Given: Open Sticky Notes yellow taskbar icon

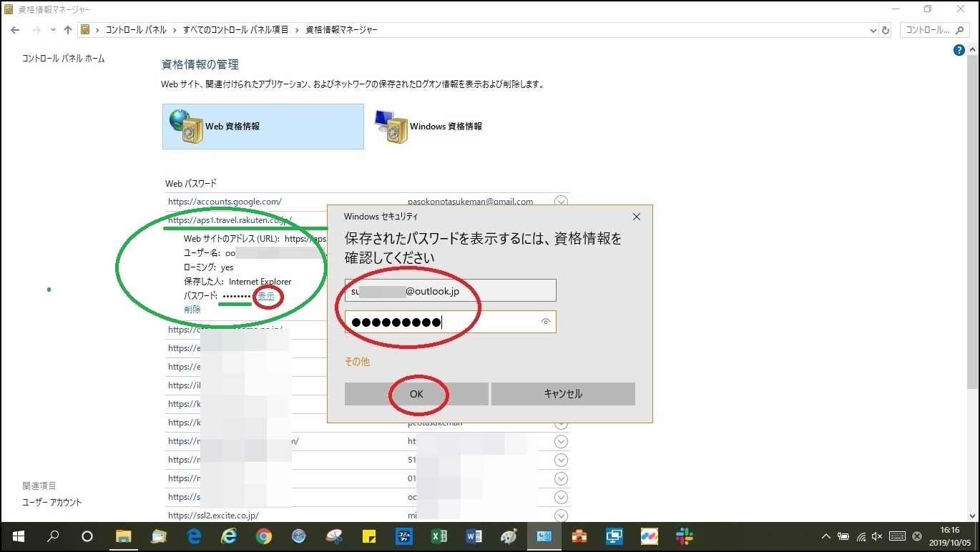Looking at the screenshot, I should tap(369, 536).
